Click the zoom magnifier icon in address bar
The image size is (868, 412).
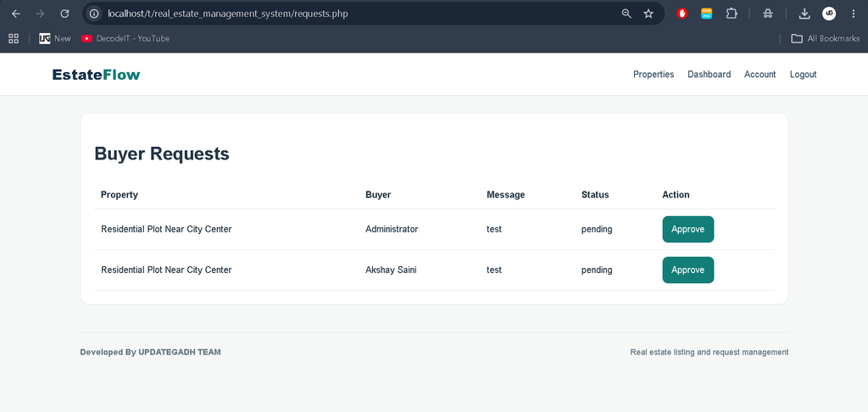click(626, 14)
